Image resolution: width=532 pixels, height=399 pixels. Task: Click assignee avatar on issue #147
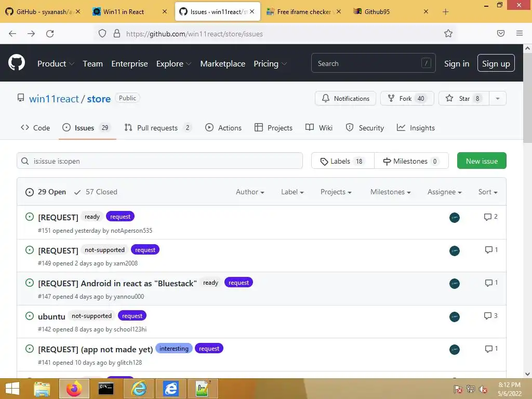click(454, 283)
